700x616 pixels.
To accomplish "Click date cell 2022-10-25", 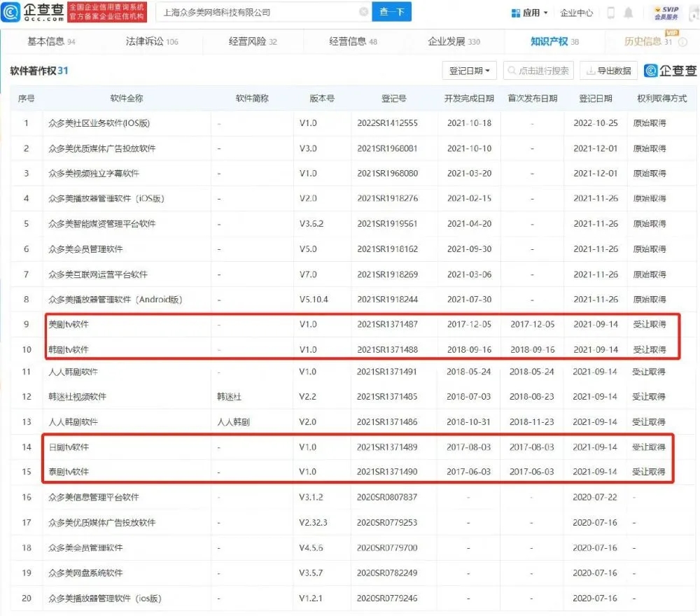I will coord(596,123).
